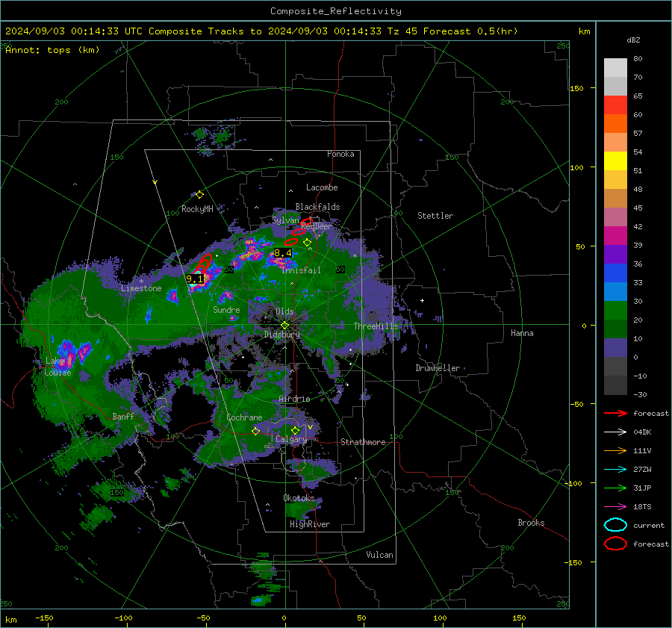The width and height of the screenshot is (672, 628).
Task: Click the Olds city label
Action: [x=284, y=311]
